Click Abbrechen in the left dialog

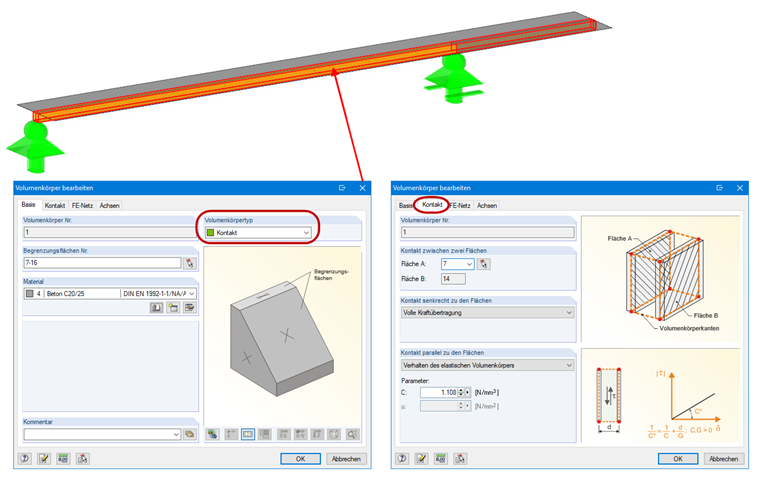(346, 459)
